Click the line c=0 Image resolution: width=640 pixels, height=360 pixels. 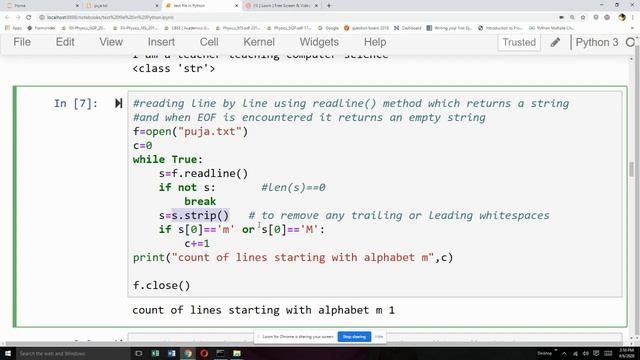tap(142, 146)
